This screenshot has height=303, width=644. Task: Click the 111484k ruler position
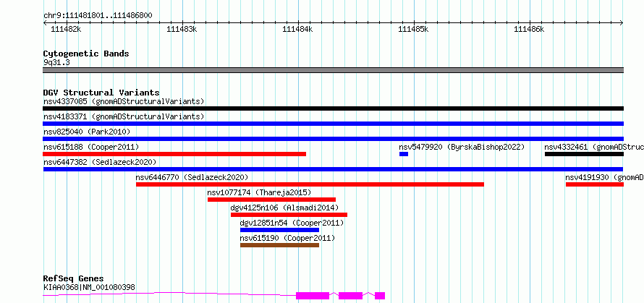click(298, 29)
